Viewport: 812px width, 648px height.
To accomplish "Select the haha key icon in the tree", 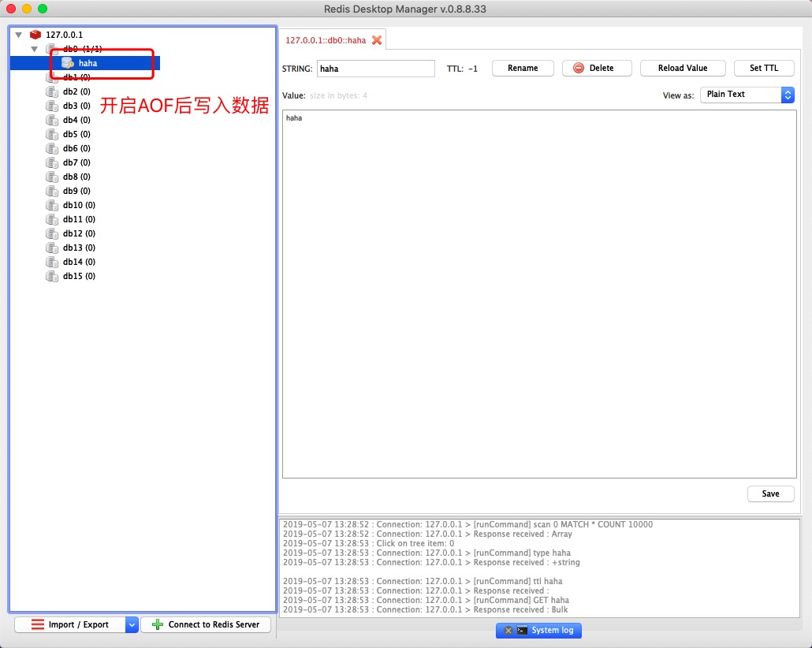I will (x=67, y=63).
